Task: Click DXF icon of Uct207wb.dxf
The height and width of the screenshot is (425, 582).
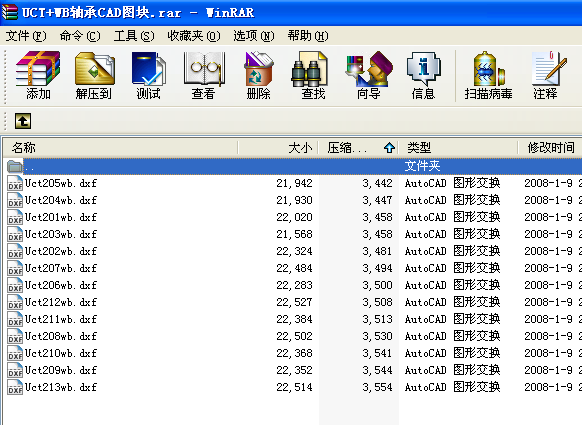Action: (x=15, y=268)
